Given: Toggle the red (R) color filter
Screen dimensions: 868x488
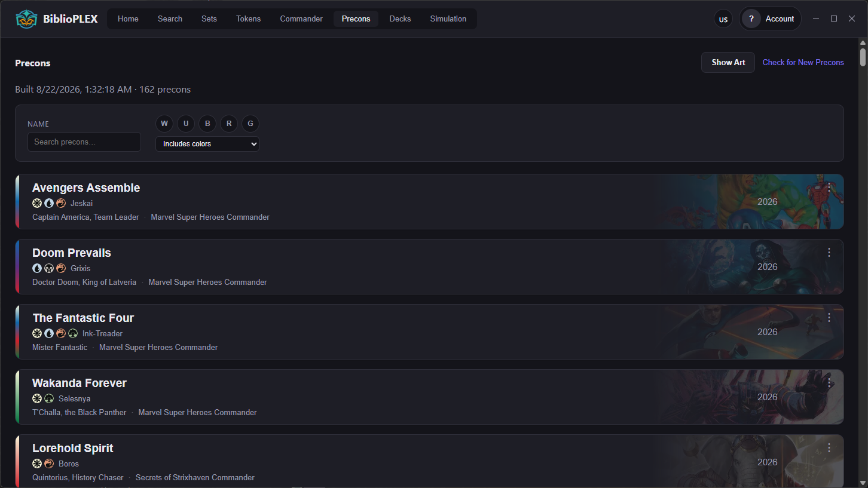Looking at the screenshot, I should (229, 124).
